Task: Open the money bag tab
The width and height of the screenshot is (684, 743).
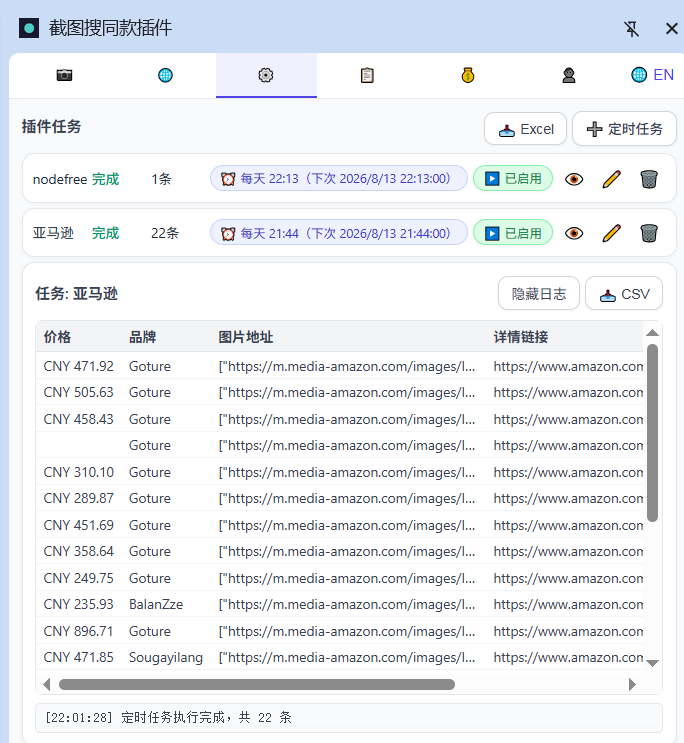Action: 468,75
